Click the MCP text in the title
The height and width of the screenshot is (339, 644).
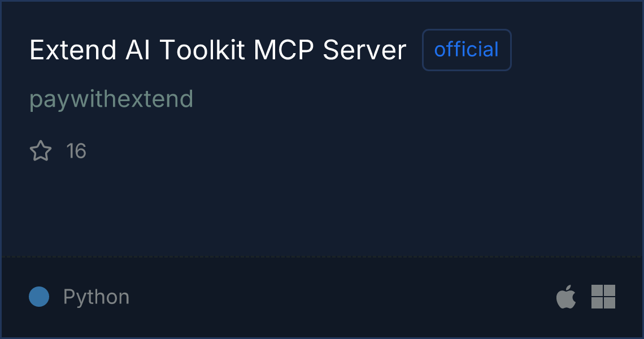click(284, 50)
